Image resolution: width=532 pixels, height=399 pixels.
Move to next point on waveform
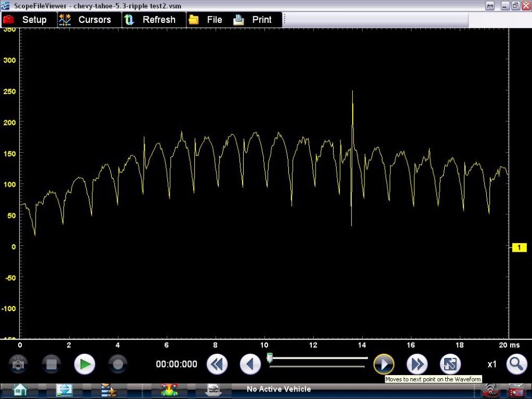tap(384, 364)
